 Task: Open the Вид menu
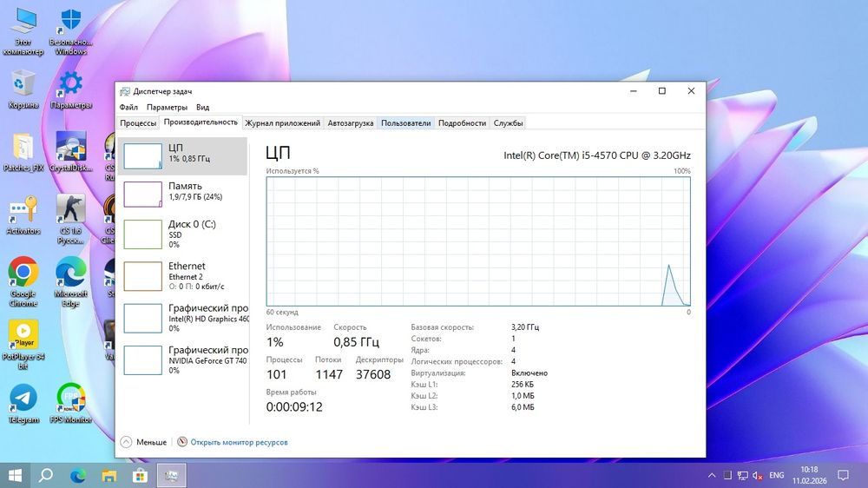point(202,107)
